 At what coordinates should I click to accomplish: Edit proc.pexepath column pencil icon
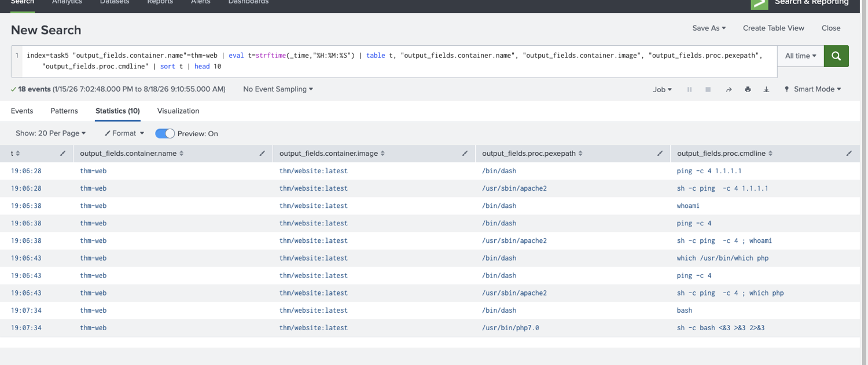pos(660,154)
